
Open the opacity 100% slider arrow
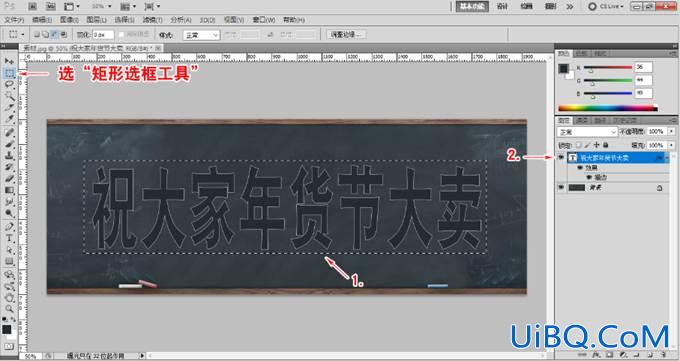tap(671, 131)
